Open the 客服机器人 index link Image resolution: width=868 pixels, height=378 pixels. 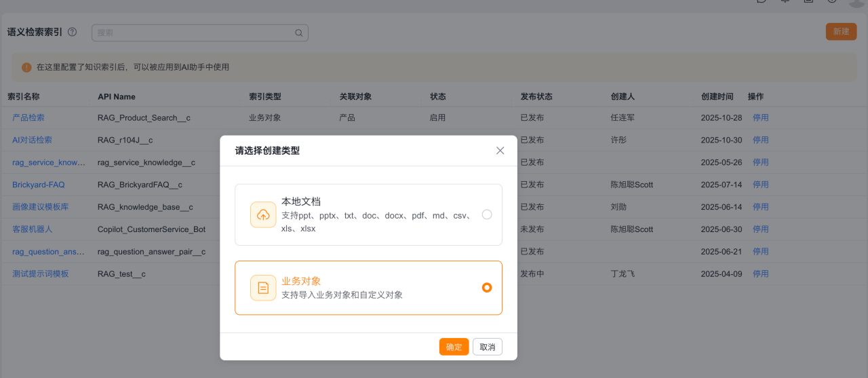(x=32, y=229)
